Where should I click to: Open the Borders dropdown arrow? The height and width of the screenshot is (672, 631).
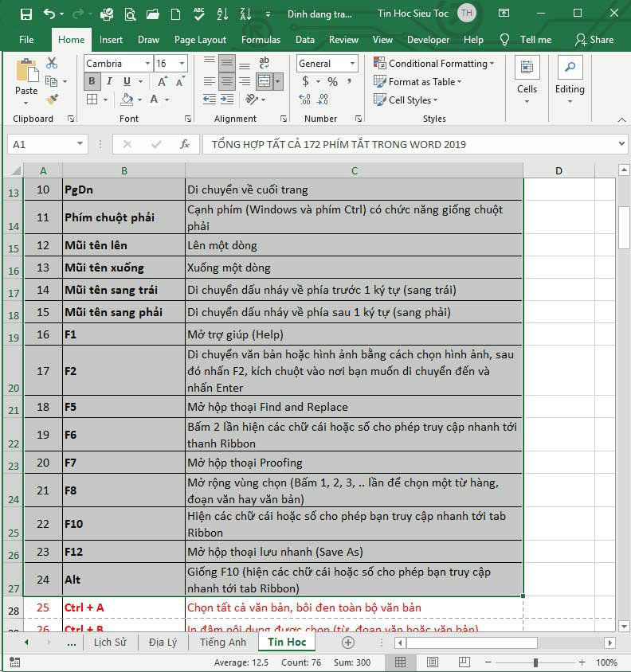(105, 100)
